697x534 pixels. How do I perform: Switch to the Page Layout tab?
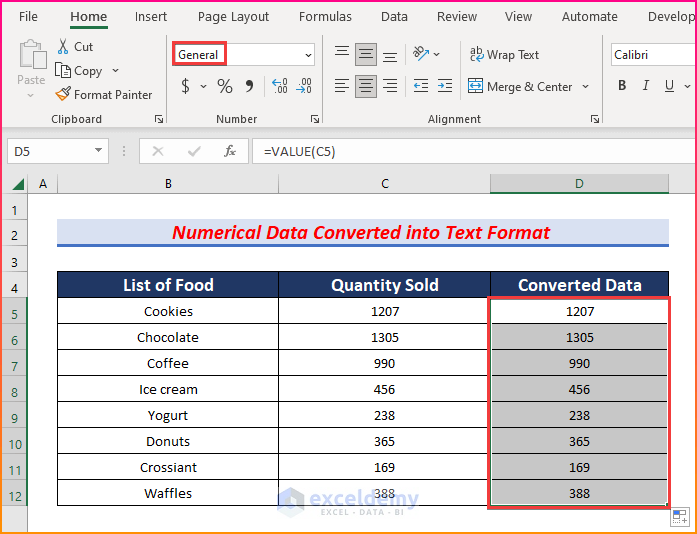[233, 16]
